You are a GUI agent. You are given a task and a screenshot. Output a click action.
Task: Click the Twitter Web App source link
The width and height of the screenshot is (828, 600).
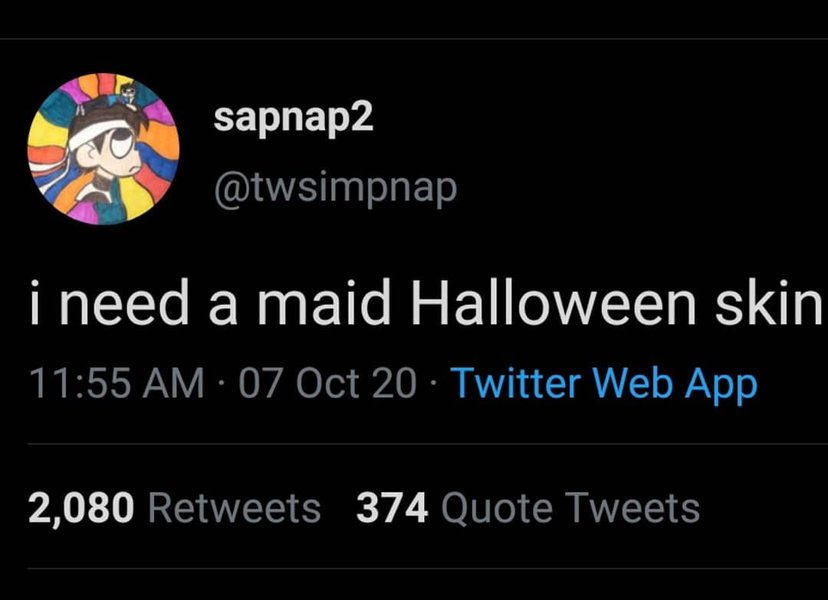pos(603,383)
